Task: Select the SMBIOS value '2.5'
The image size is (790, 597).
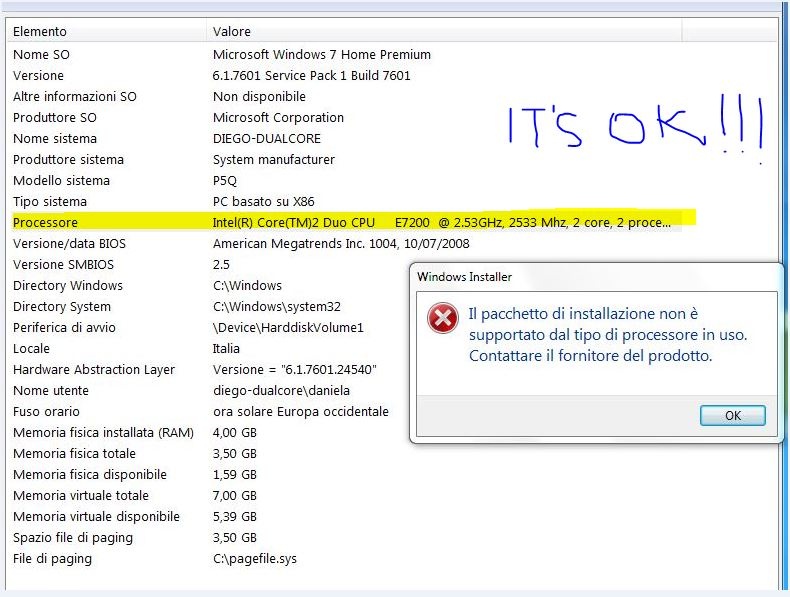Action: pyautogui.click(x=221, y=264)
